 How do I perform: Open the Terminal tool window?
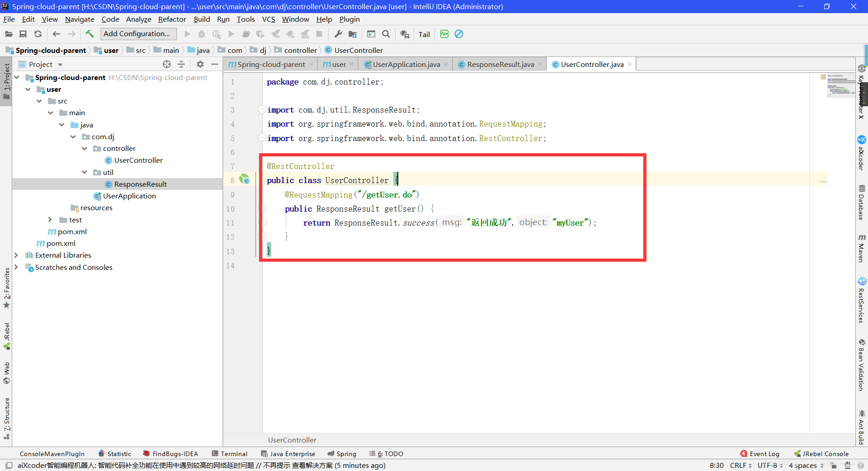click(x=229, y=454)
